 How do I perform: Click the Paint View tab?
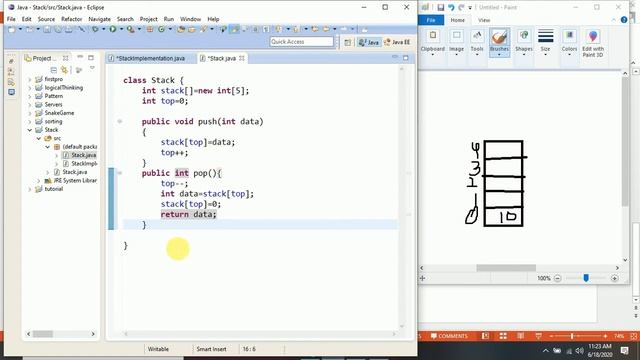[484, 20]
